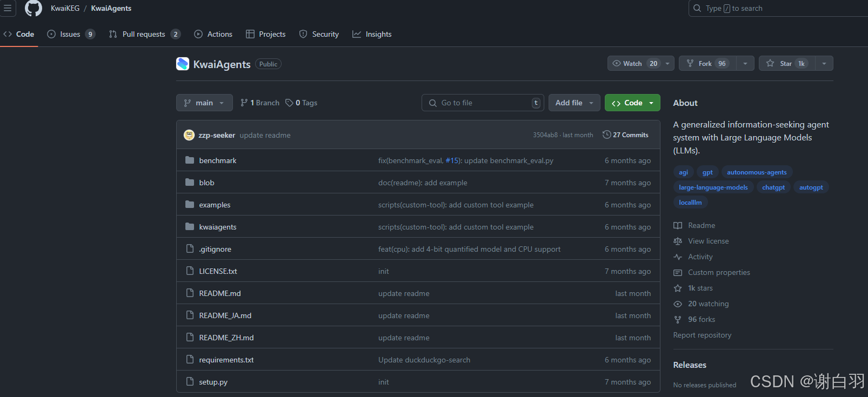
Task: Open the agi topic tag
Action: [683, 172]
